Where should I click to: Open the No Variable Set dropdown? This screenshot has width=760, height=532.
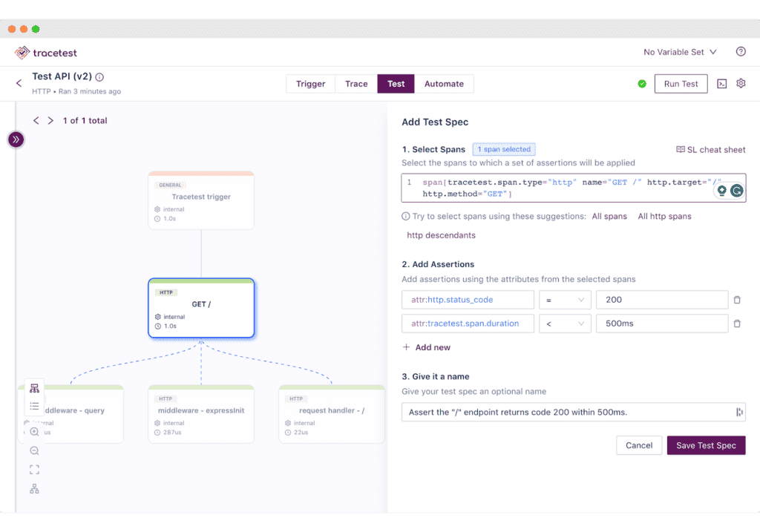(x=680, y=52)
